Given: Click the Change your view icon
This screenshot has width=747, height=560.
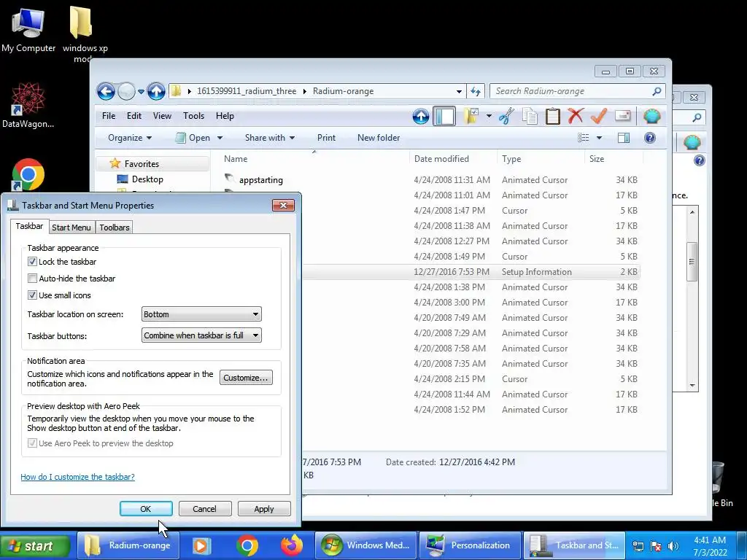Looking at the screenshot, I should (584, 138).
